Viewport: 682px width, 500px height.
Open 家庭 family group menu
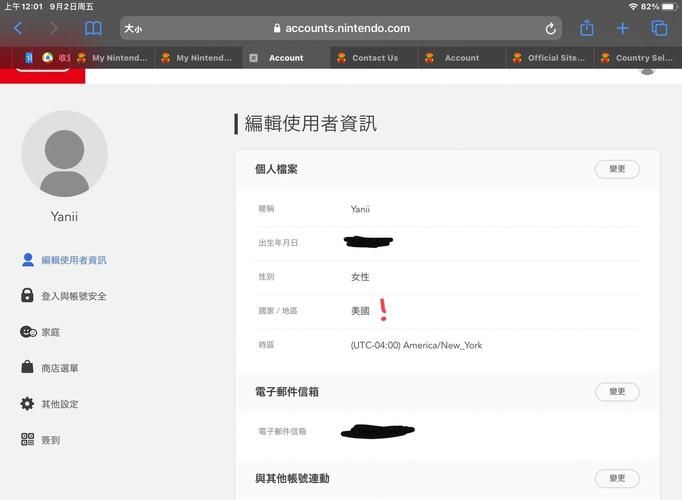40,332
